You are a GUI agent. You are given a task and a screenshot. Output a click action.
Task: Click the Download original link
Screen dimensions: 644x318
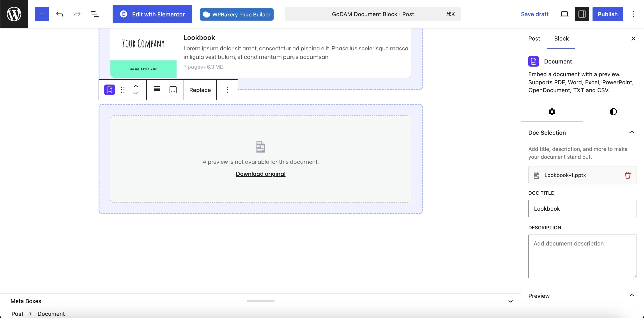tap(260, 174)
